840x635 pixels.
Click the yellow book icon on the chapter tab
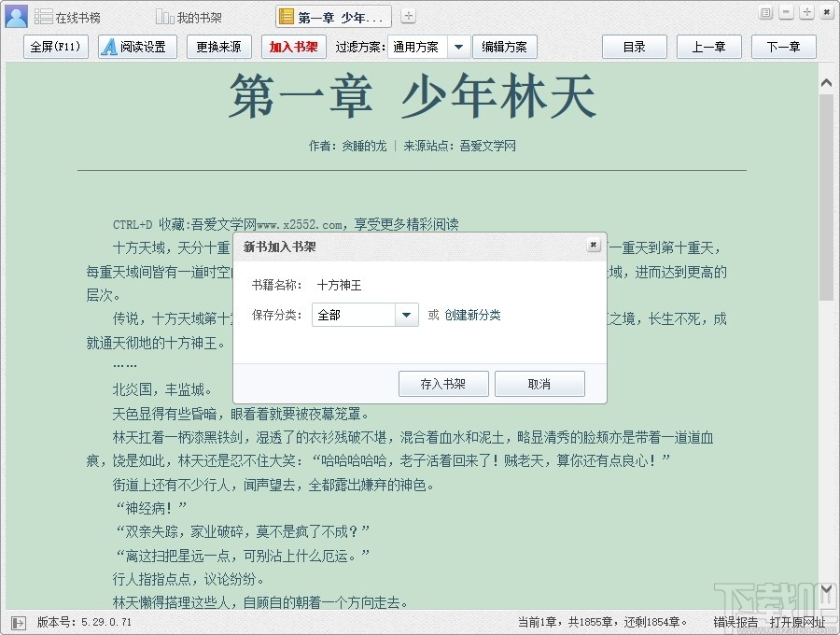pyautogui.click(x=285, y=15)
